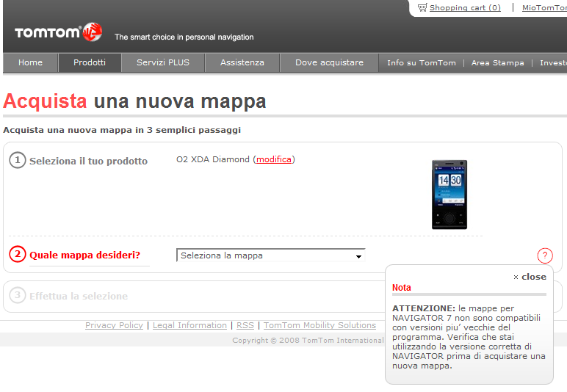Go to Servizi PLUS tab
This screenshot has height=392, width=567.
pos(163,63)
